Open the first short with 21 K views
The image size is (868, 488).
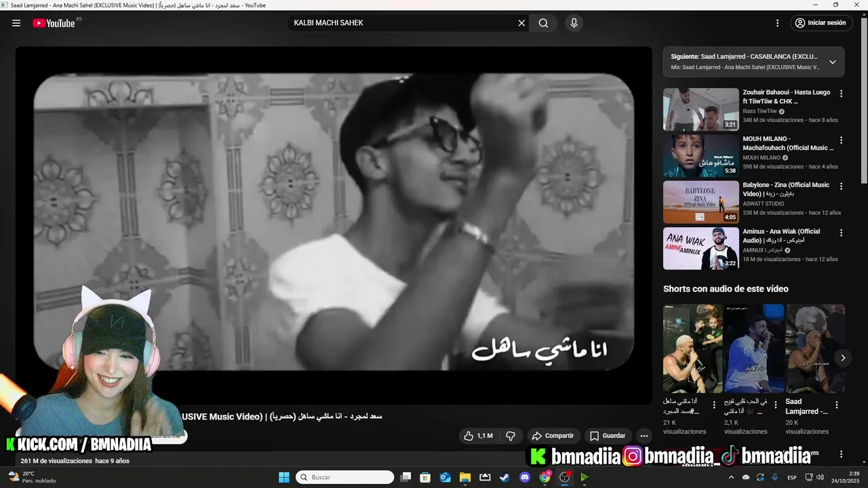(693, 348)
